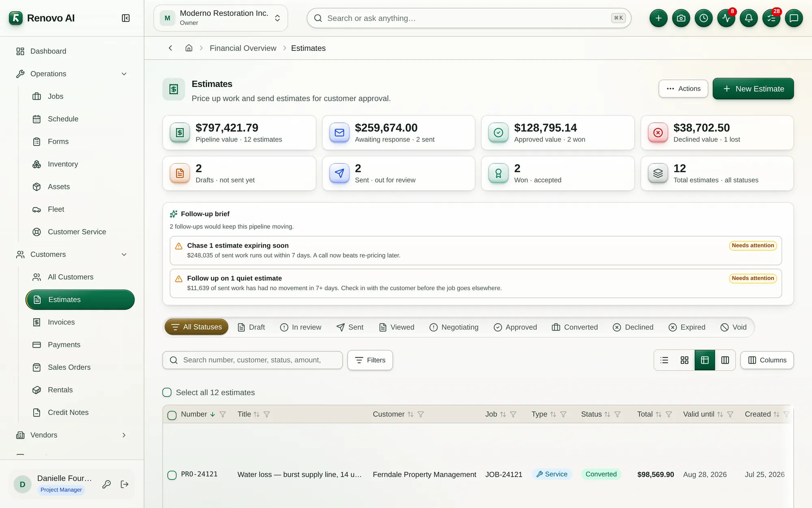Activate the table view toggle
Screen dimensions: 812x508
pos(705,360)
